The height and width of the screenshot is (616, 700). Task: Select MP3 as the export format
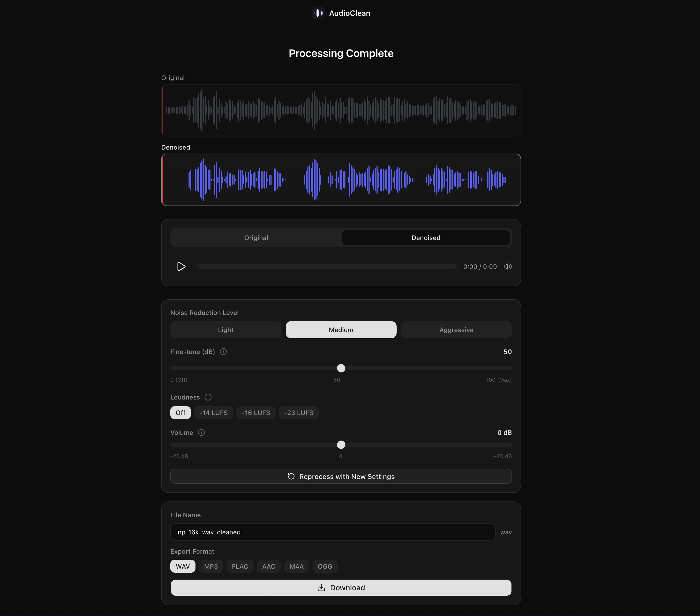211,566
